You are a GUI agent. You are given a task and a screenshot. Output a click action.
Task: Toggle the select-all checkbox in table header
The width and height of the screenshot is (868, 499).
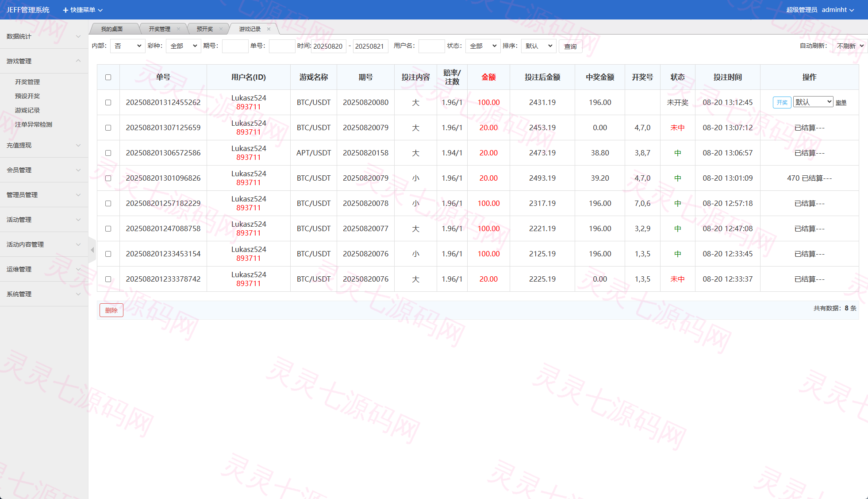[108, 77]
